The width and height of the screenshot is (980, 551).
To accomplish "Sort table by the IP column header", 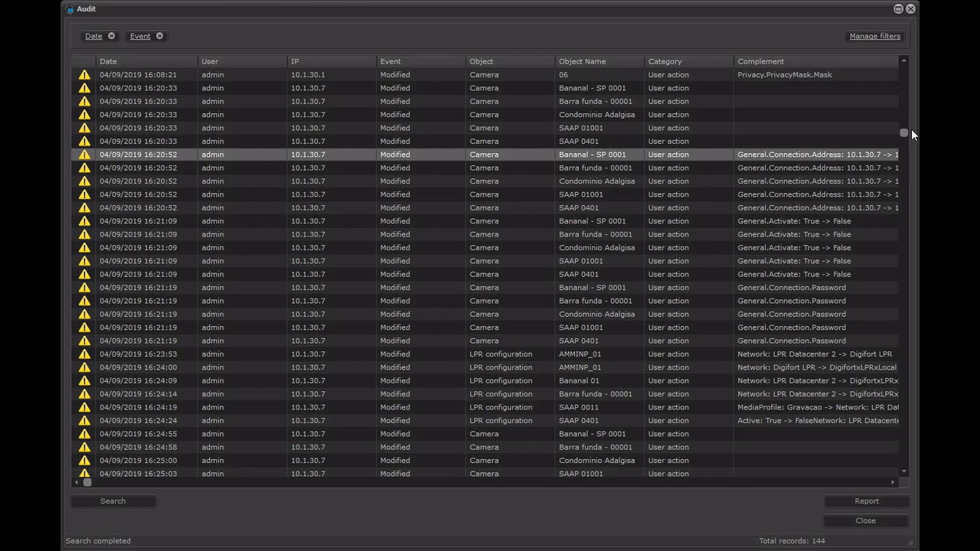I will [332, 61].
